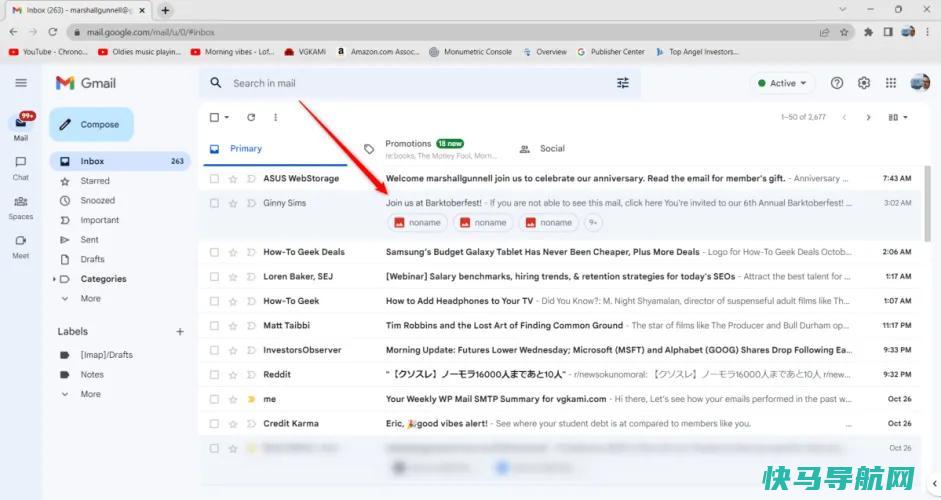Switch to the Primary tab
The width and height of the screenshot is (941, 500).
coord(275,149)
